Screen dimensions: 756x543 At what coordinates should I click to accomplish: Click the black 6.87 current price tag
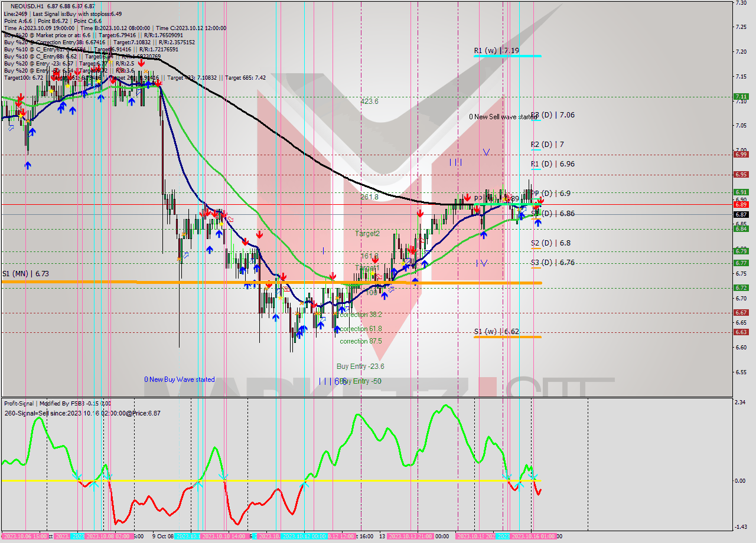coord(741,214)
